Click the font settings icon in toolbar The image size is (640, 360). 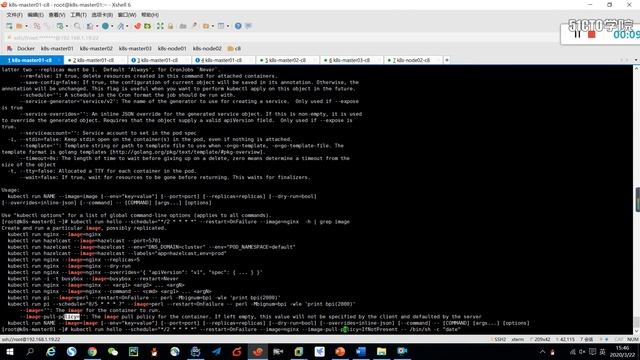[120, 26]
